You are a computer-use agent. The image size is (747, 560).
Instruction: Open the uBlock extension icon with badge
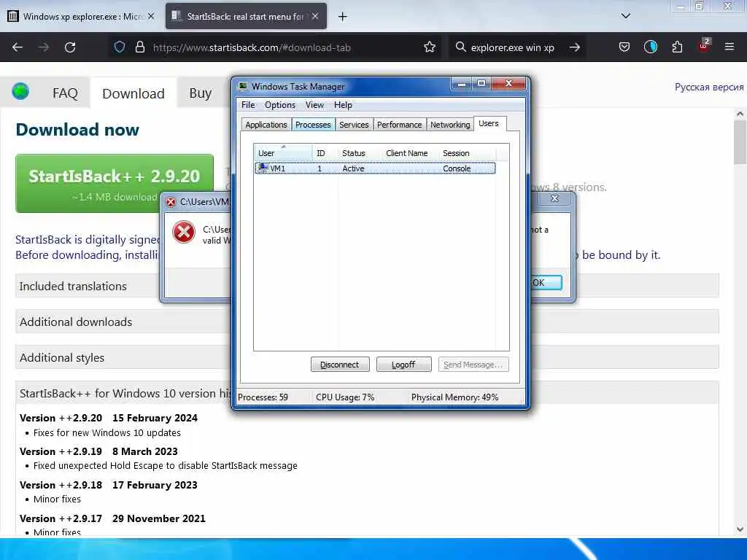(704, 46)
